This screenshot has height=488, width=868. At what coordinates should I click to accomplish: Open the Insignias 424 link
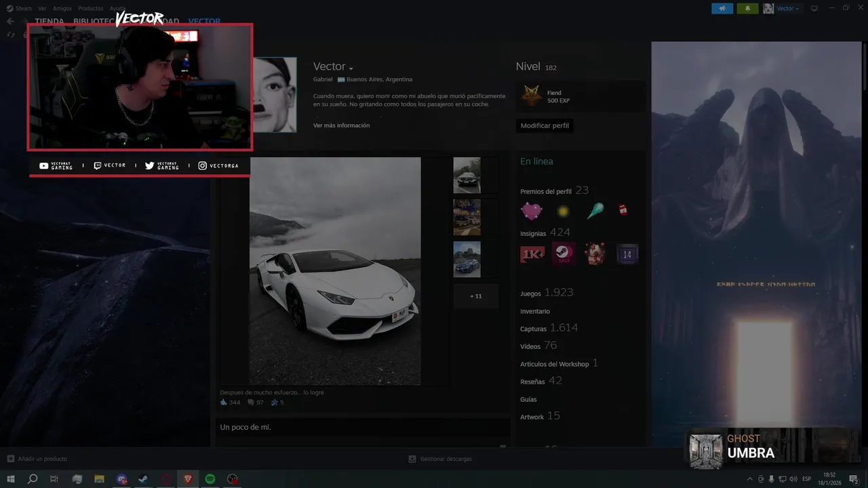click(x=545, y=232)
